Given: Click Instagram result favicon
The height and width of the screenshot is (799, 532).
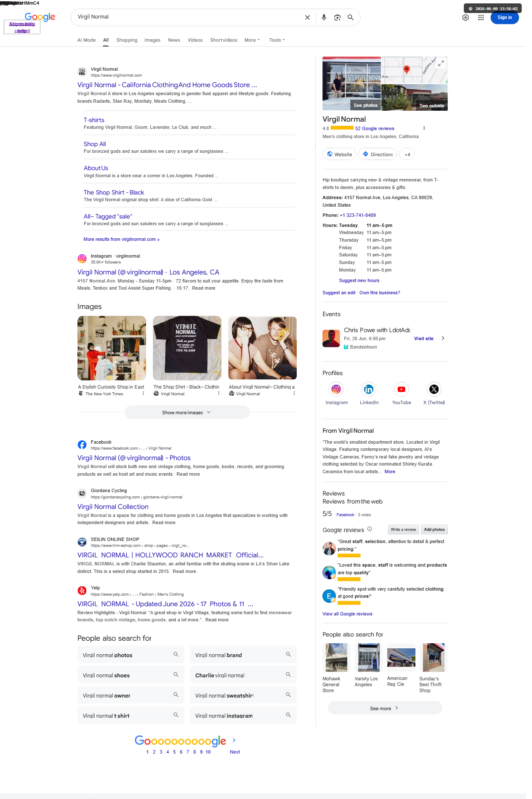Looking at the screenshot, I should (x=82, y=258).
